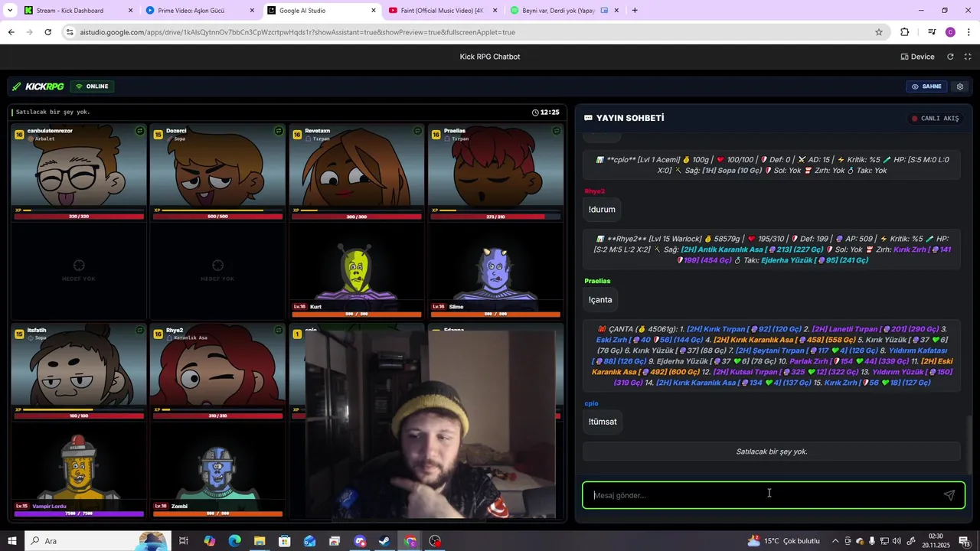Go back in browser history
This screenshot has width=980, height=551.
coord(11,32)
